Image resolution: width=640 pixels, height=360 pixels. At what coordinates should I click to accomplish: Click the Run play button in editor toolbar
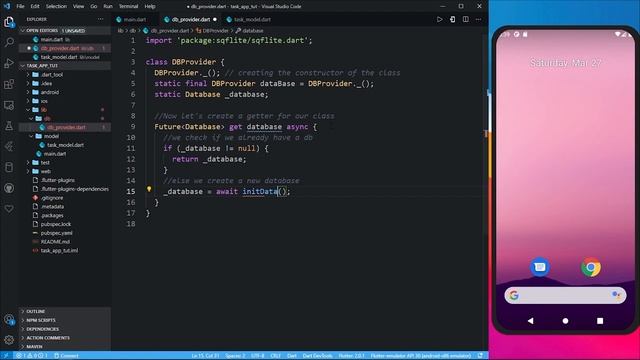(439, 19)
